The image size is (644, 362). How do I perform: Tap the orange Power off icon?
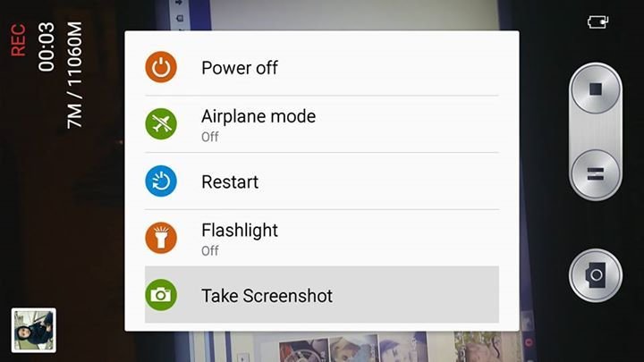161,67
